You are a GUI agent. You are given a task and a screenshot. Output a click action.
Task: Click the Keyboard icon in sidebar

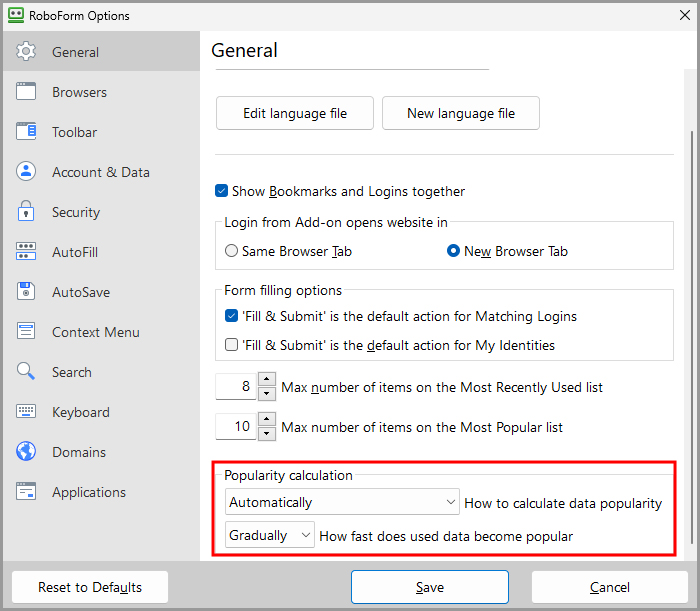26,411
